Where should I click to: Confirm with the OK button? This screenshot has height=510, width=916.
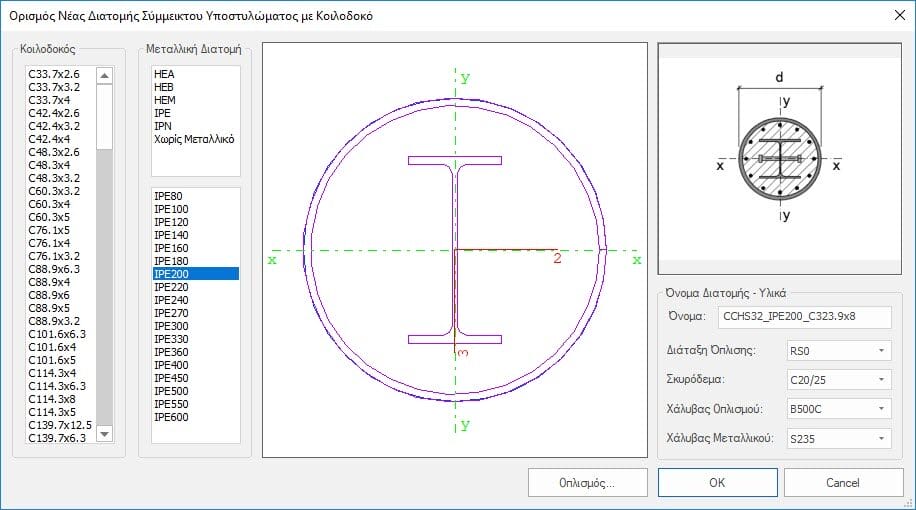(716, 482)
